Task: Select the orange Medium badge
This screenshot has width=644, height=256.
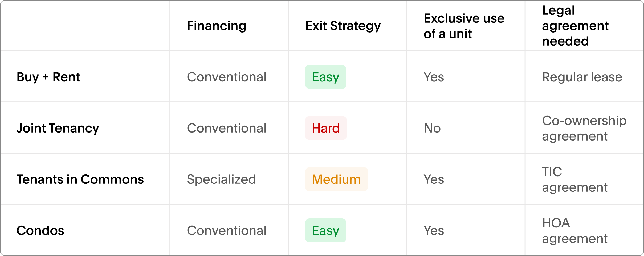Action: 336,179
